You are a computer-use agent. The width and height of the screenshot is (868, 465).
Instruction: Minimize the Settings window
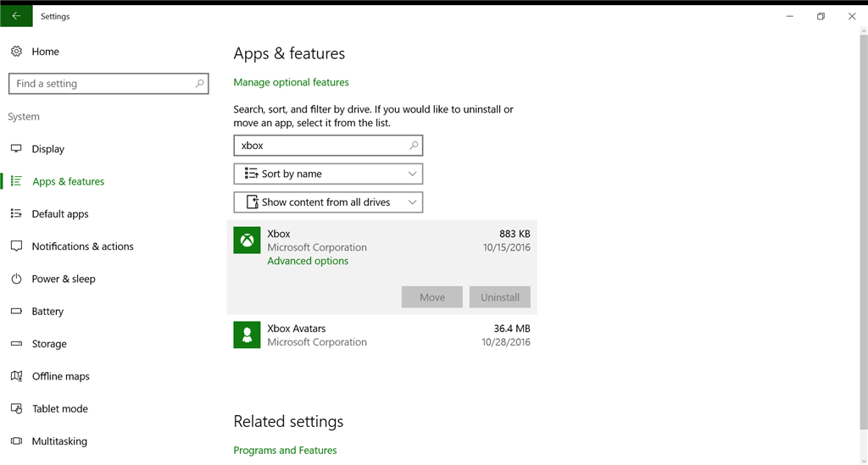pyautogui.click(x=790, y=16)
